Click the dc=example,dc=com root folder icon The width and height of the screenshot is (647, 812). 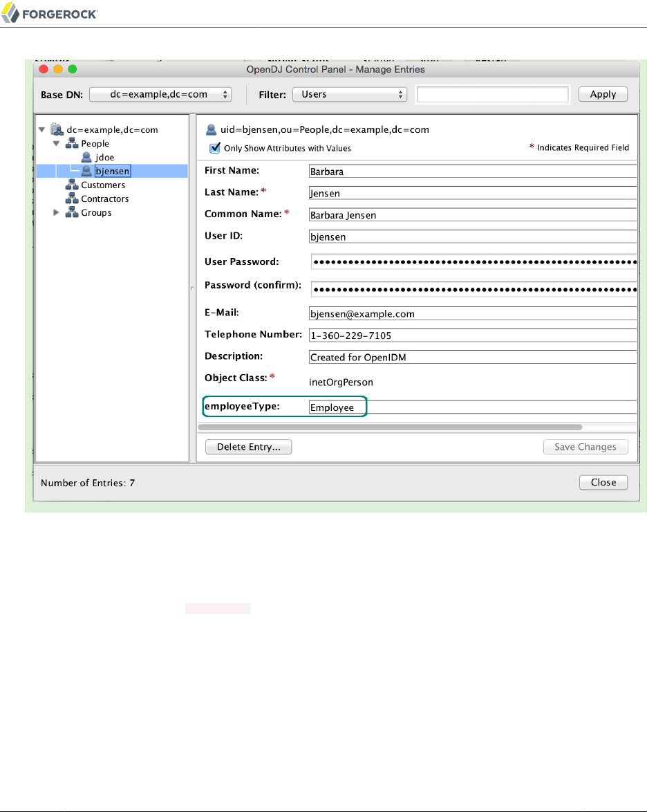[x=57, y=129]
